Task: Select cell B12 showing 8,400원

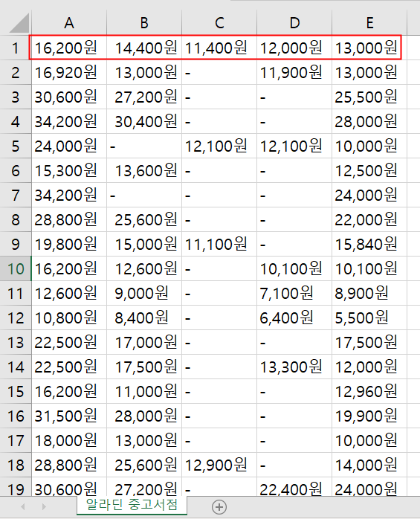Action: pyautogui.click(x=144, y=317)
